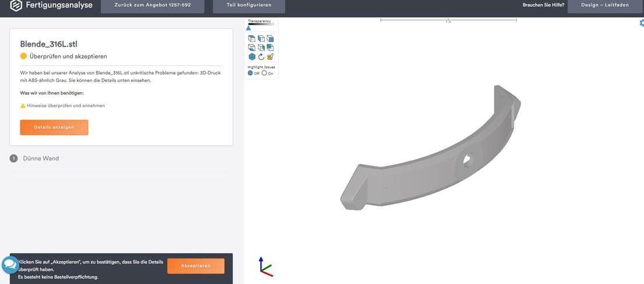The image size is (644, 284).
Task: Select the front view cube icon
Action: [x=270, y=38]
